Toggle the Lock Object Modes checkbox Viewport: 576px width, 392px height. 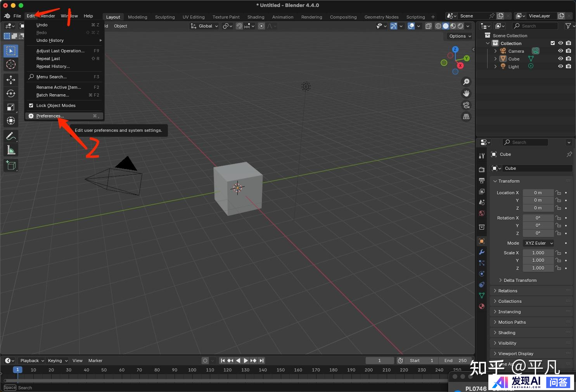31,105
